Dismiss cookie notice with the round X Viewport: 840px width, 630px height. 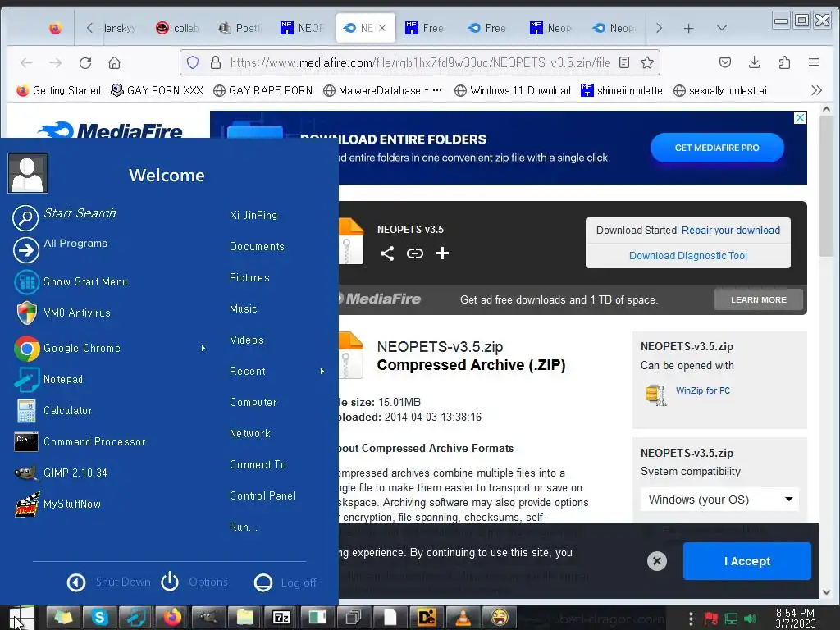pos(657,561)
